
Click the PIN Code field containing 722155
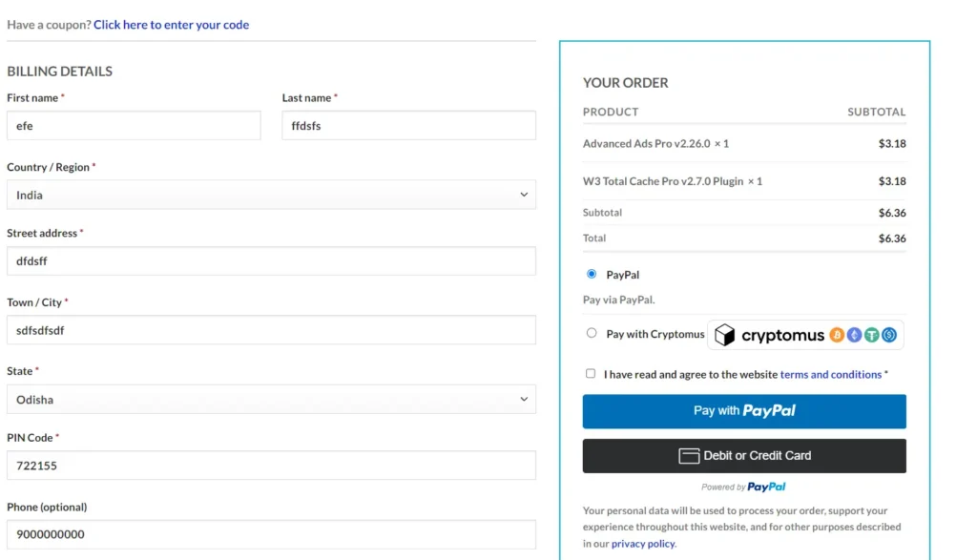(x=271, y=466)
